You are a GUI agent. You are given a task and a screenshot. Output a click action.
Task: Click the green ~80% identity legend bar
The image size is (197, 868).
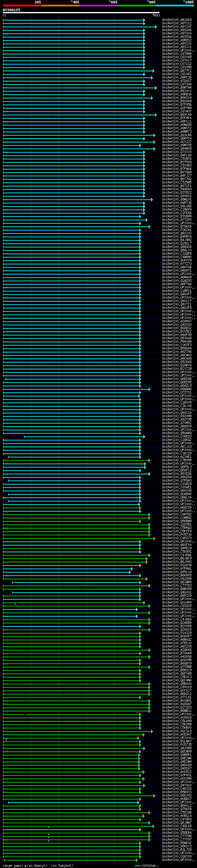click(x=137, y=6)
